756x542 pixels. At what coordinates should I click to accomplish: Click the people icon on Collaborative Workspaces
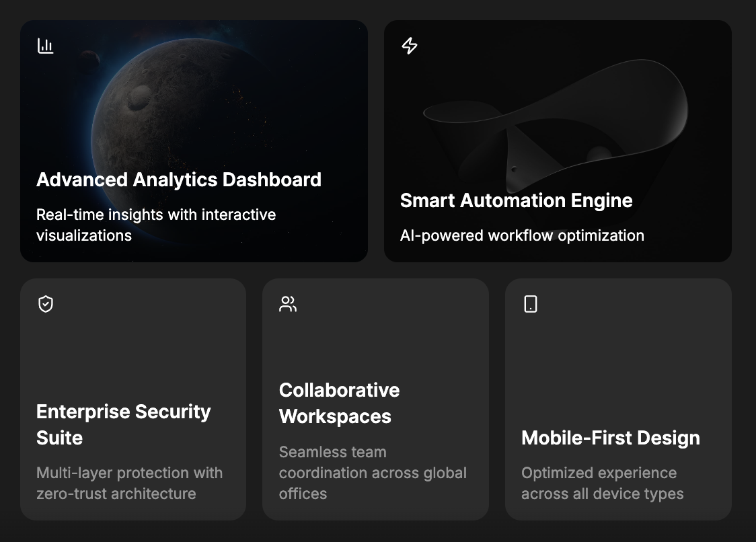(x=288, y=303)
